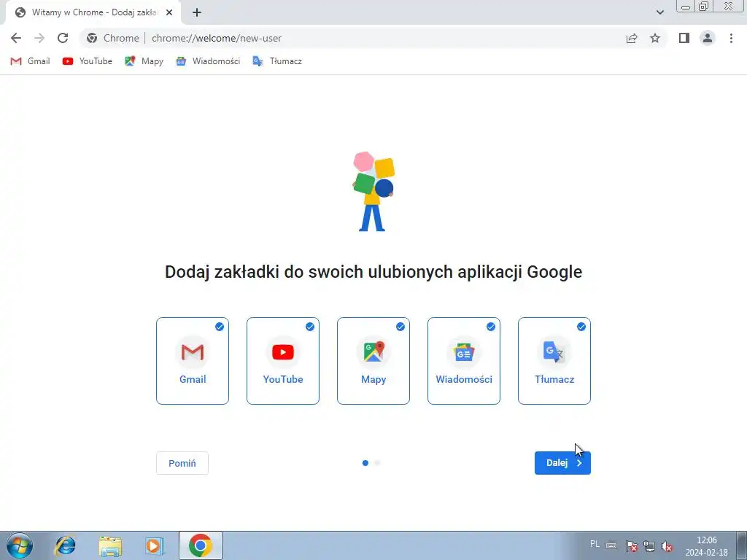Close the Witamy w Chrome tab
Viewport: 747px width, 560px height.
(x=169, y=12)
